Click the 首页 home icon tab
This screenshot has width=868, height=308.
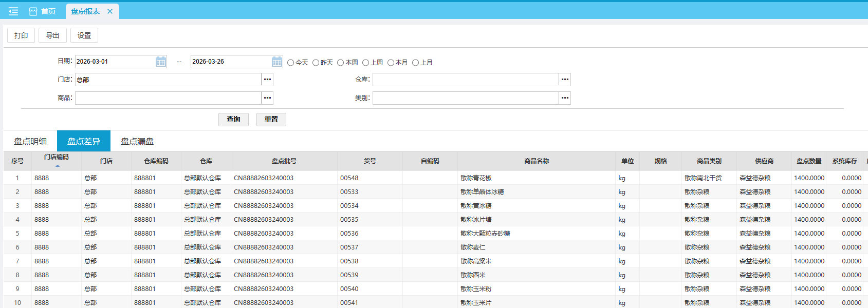point(42,11)
